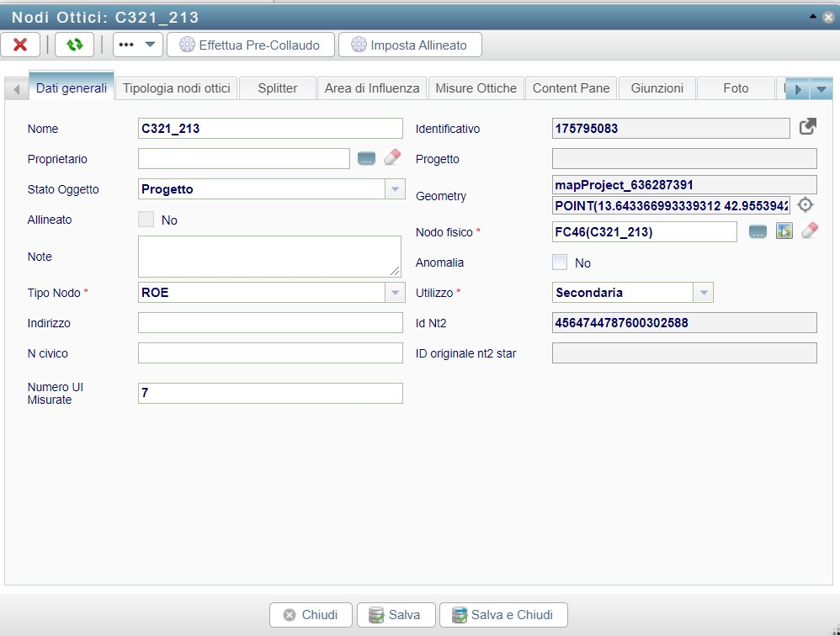Click the mapProject_636287391 geometry field
Screen dimensions: 840x636
[x=684, y=185]
